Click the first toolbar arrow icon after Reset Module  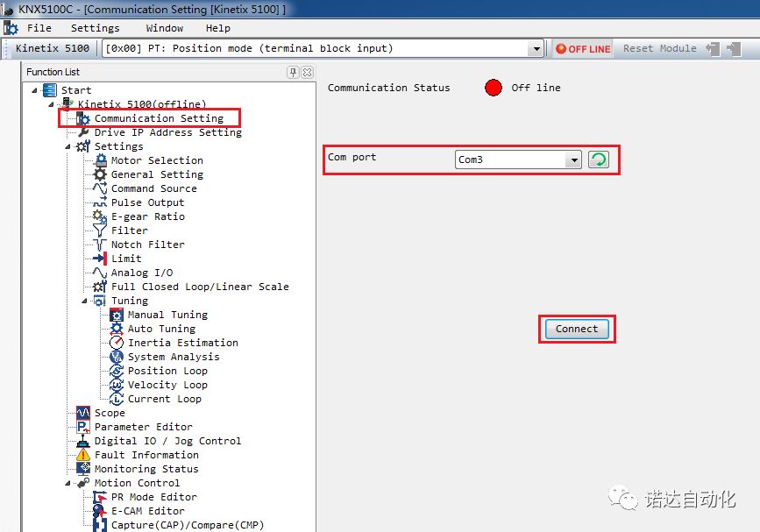(713, 48)
